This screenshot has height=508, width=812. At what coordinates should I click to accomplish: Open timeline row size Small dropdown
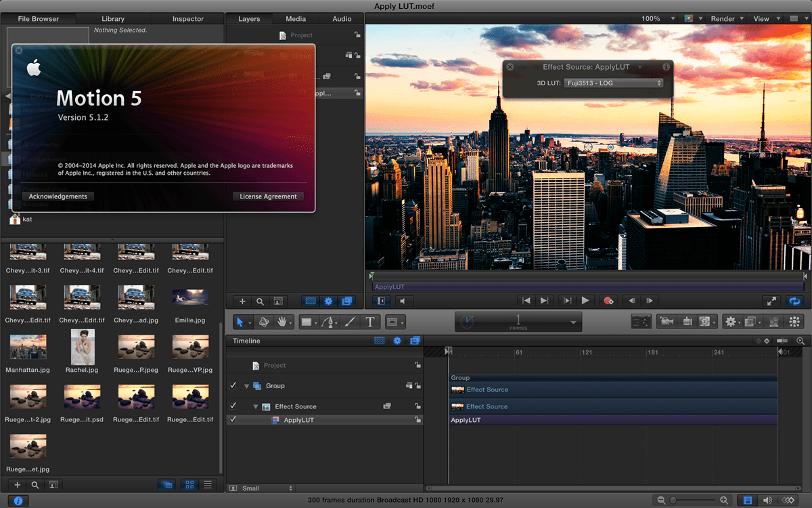pos(261,488)
